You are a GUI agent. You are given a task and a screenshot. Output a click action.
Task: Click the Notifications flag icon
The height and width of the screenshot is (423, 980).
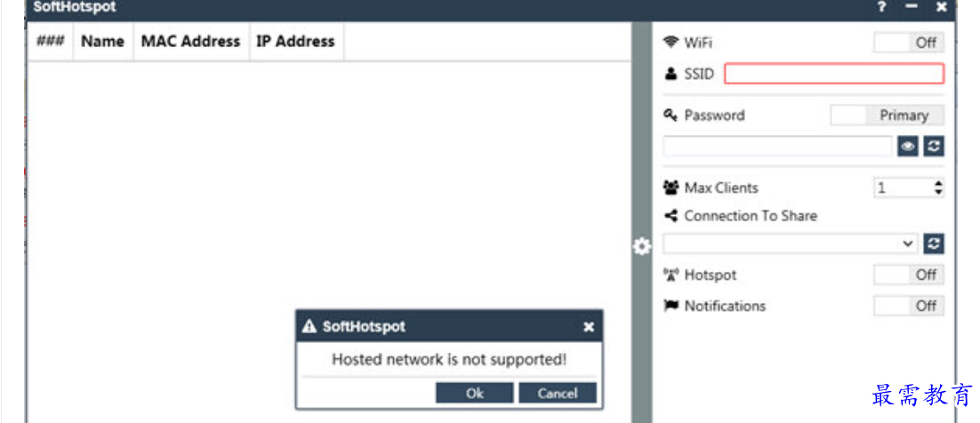tap(671, 306)
